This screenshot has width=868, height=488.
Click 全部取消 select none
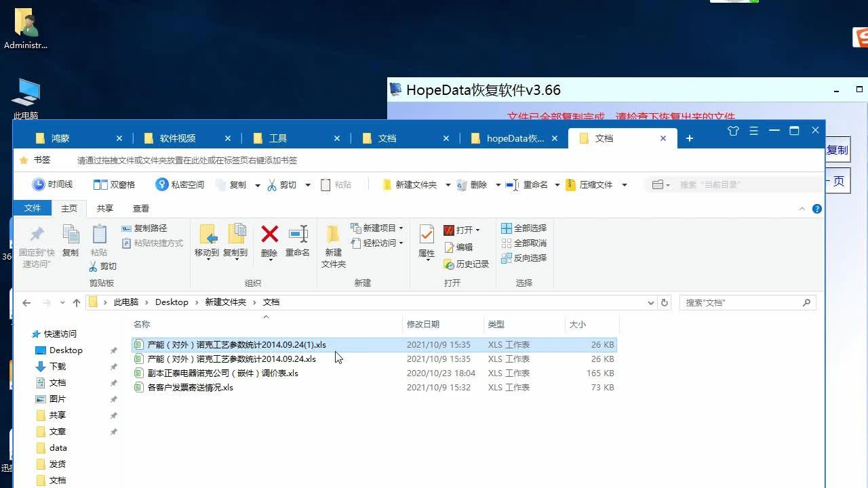(524, 243)
